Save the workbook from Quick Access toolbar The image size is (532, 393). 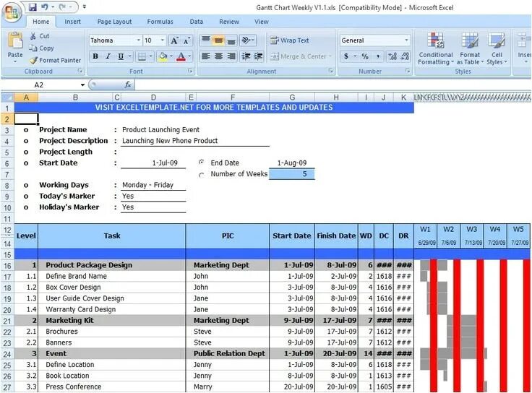[x=33, y=7]
